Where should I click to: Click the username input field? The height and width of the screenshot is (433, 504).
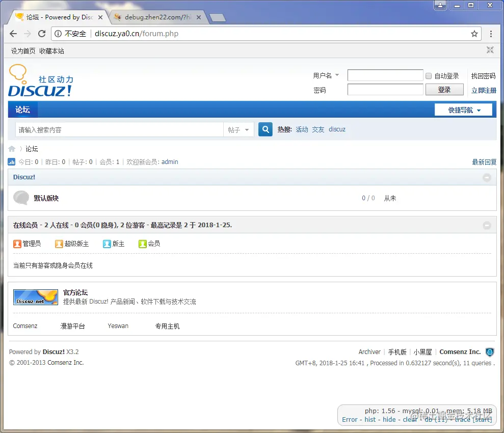(x=385, y=75)
